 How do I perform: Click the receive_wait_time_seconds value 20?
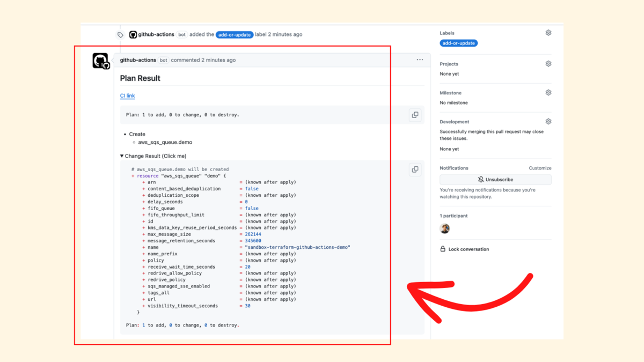(x=247, y=267)
